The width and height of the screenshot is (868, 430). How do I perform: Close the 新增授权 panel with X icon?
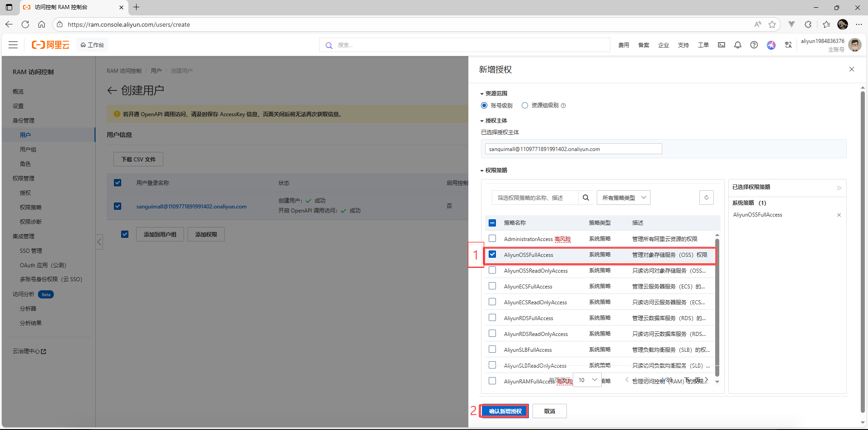[x=851, y=69]
